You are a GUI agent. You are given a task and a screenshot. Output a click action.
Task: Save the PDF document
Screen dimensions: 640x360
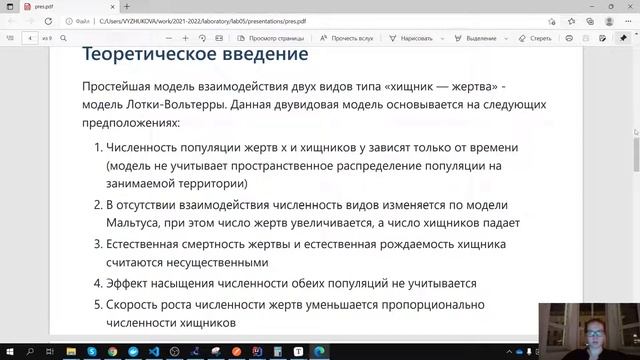coord(586,38)
